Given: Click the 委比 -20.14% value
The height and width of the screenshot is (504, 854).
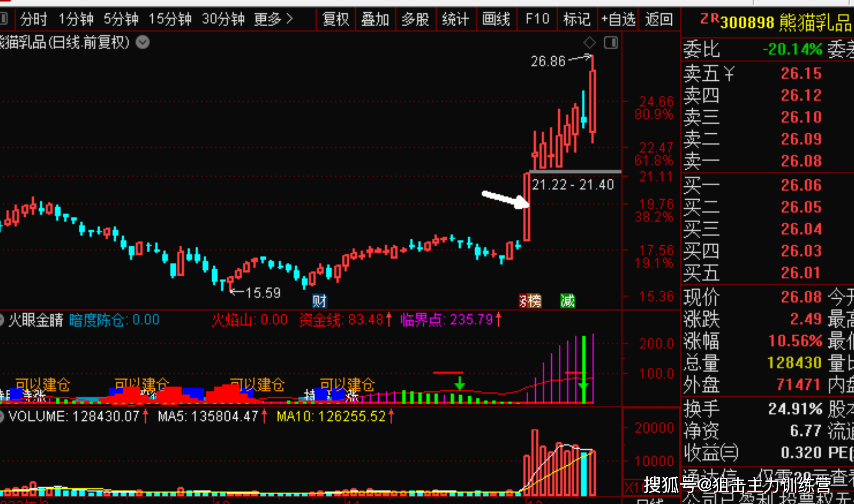Looking at the screenshot, I should click(x=792, y=49).
